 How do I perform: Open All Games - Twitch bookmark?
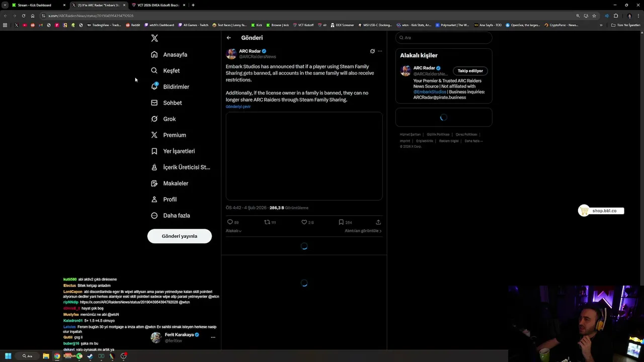(x=193, y=25)
